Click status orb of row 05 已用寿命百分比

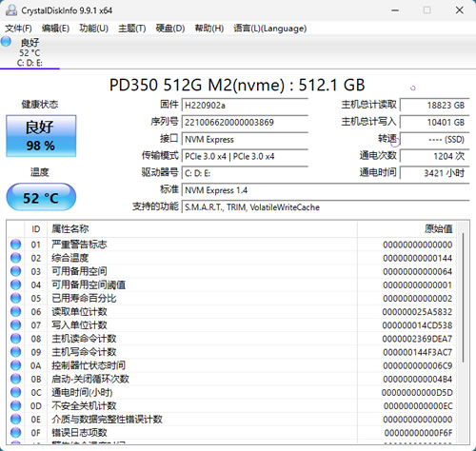(15, 299)
